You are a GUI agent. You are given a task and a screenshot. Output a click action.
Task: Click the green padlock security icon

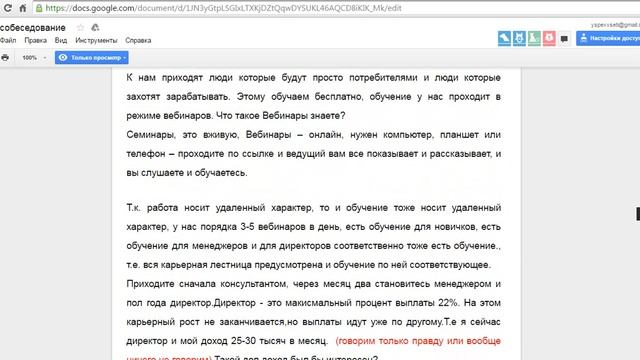coord(39,8)
